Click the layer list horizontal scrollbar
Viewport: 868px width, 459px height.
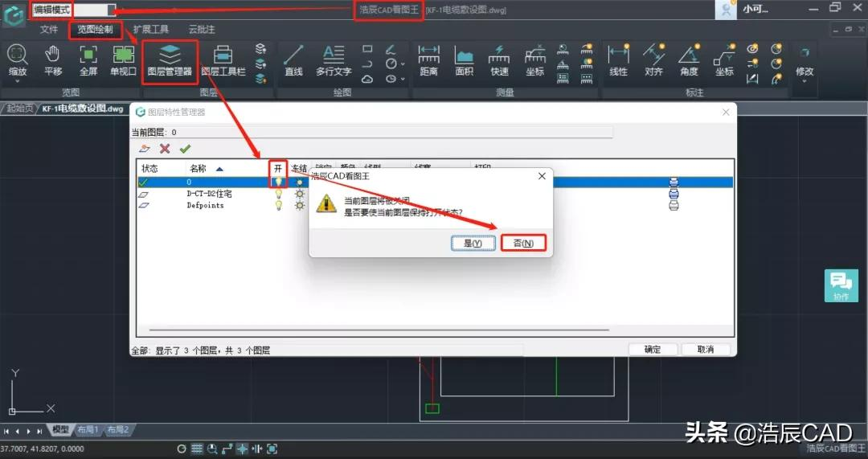point(379,330)
